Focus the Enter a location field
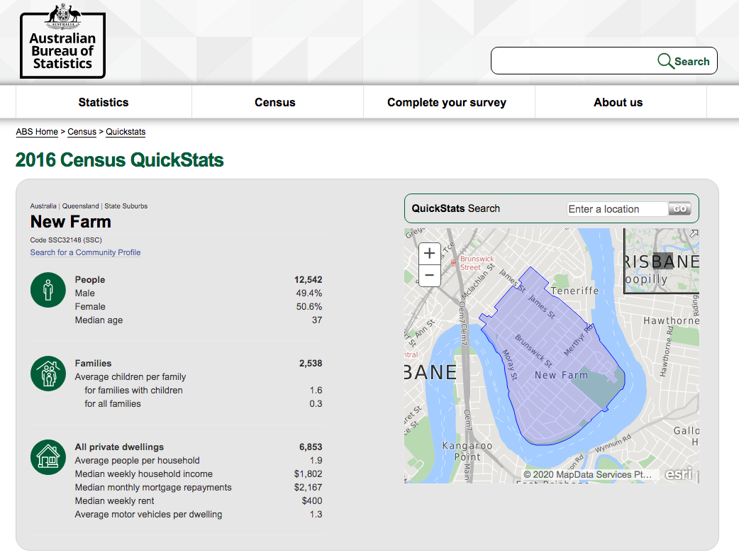 (618, 209)
